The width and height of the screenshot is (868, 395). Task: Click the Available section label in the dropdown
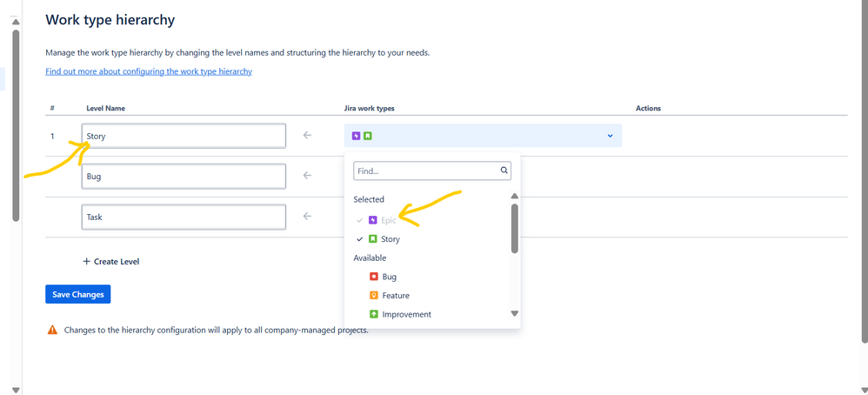click(370, 258)
